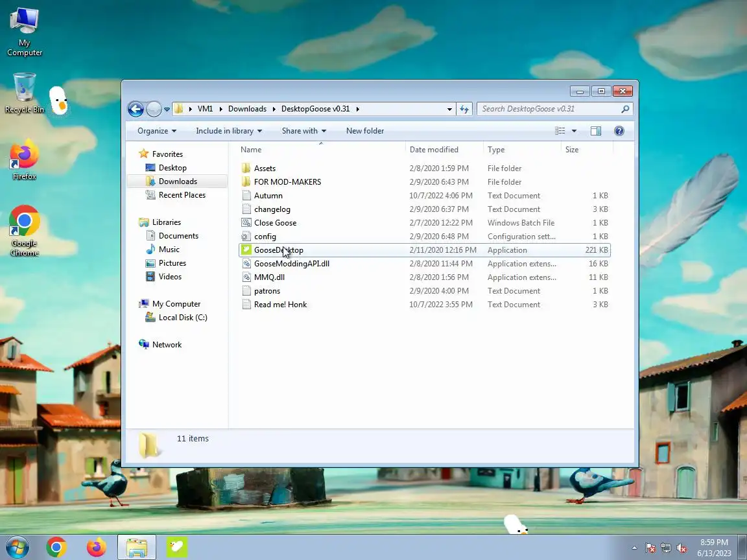Open the GooseDesktop application file
This screenshot has height=560, width=747.
tap(278, 250)
